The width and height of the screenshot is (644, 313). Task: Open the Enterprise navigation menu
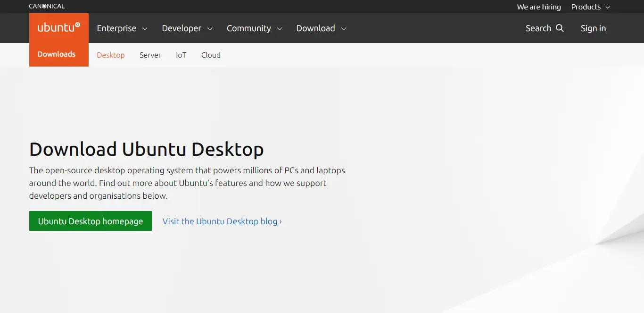coord(122,28)
